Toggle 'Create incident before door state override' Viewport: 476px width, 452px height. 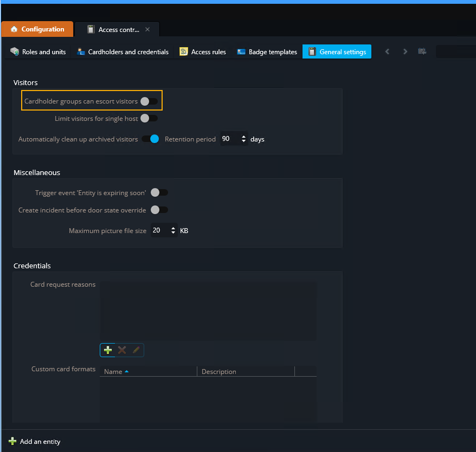tap(159, 210)
